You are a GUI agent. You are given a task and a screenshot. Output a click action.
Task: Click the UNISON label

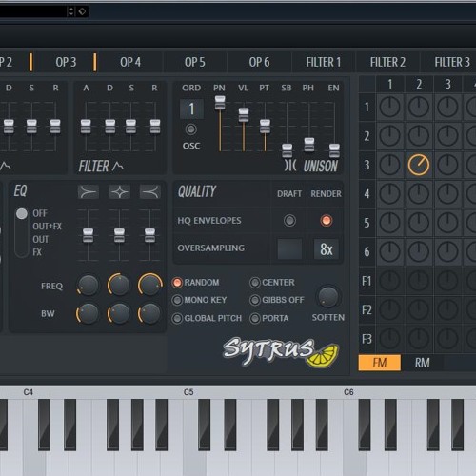coord(321,166)
